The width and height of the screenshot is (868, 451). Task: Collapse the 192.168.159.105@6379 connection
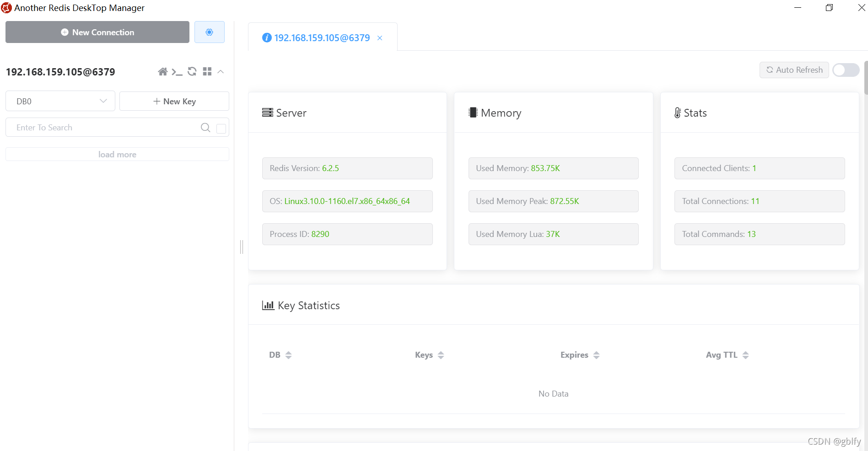(221, 72)
